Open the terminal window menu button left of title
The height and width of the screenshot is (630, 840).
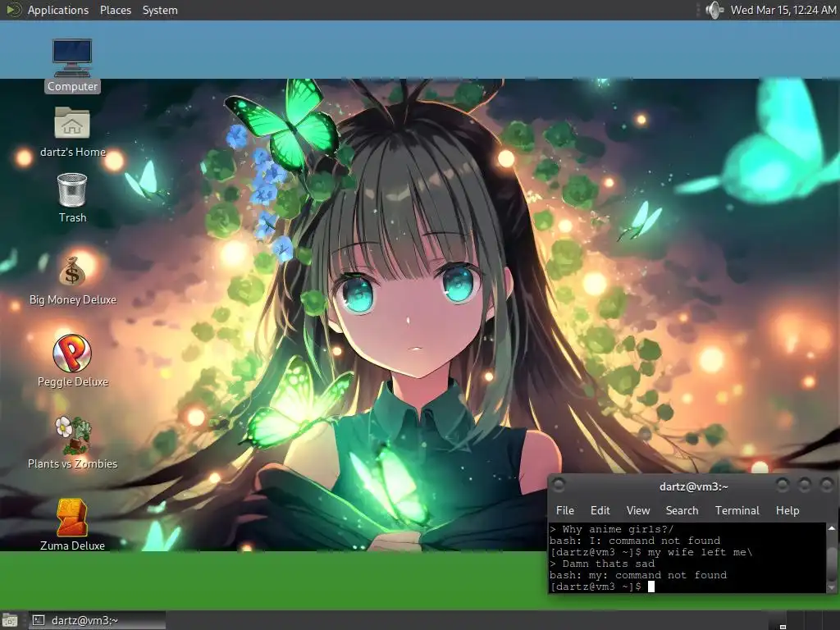[558, 486]
